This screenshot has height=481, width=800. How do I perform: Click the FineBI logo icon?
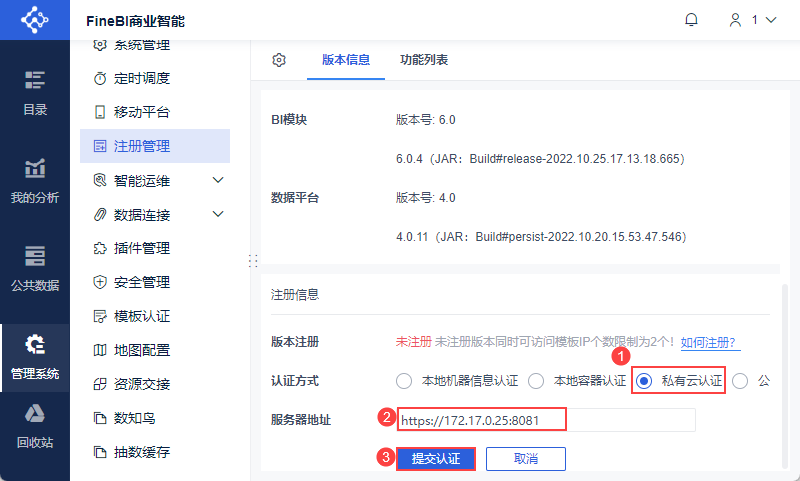[x=34, y=20]
